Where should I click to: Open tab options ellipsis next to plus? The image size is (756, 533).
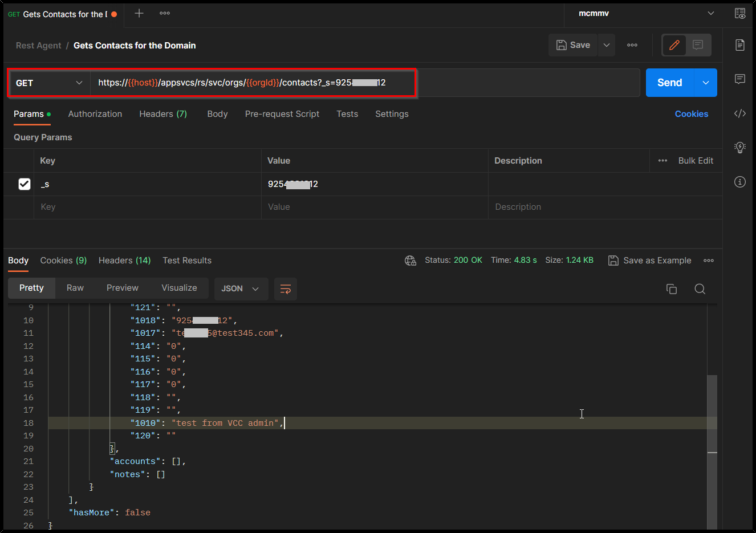coord(165,13)
